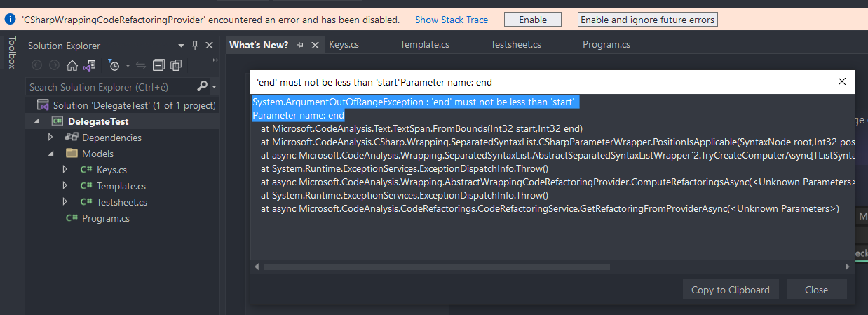Collapse the DelegateTest project node
The height and width of the screenshot is (315, 868).
[35, 121]
